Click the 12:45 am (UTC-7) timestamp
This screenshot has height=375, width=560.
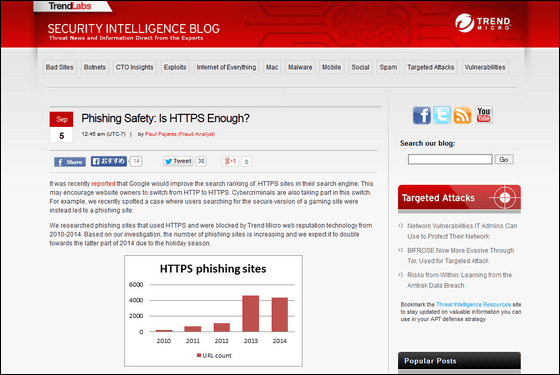tap(104, 134)
